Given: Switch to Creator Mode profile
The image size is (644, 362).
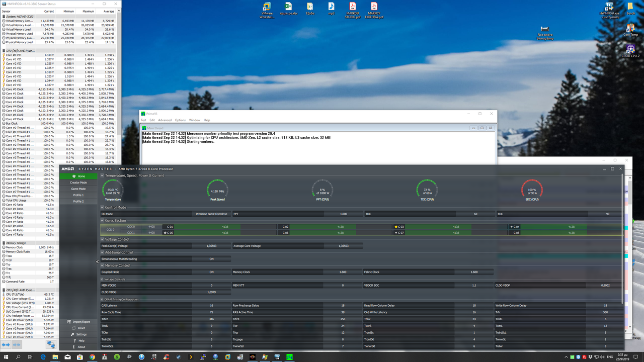Looking at the screenshot, I should (x=78, y=183).
